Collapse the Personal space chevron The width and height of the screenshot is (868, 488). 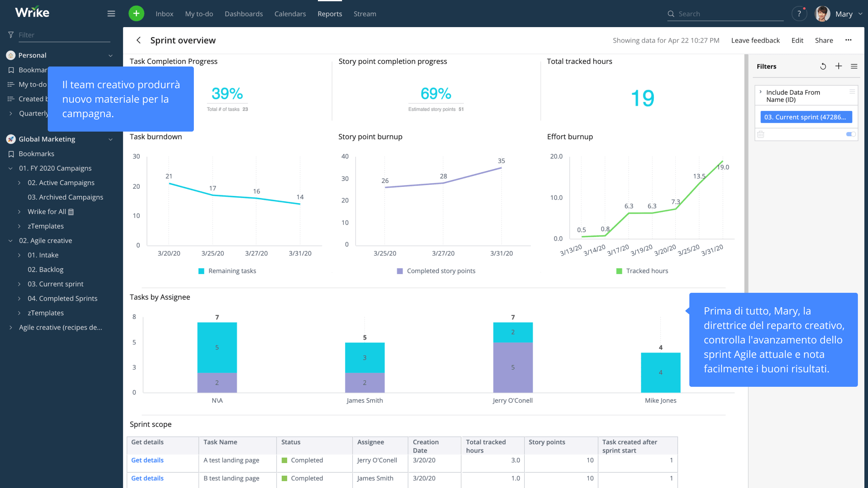click(x=111, y=55)
